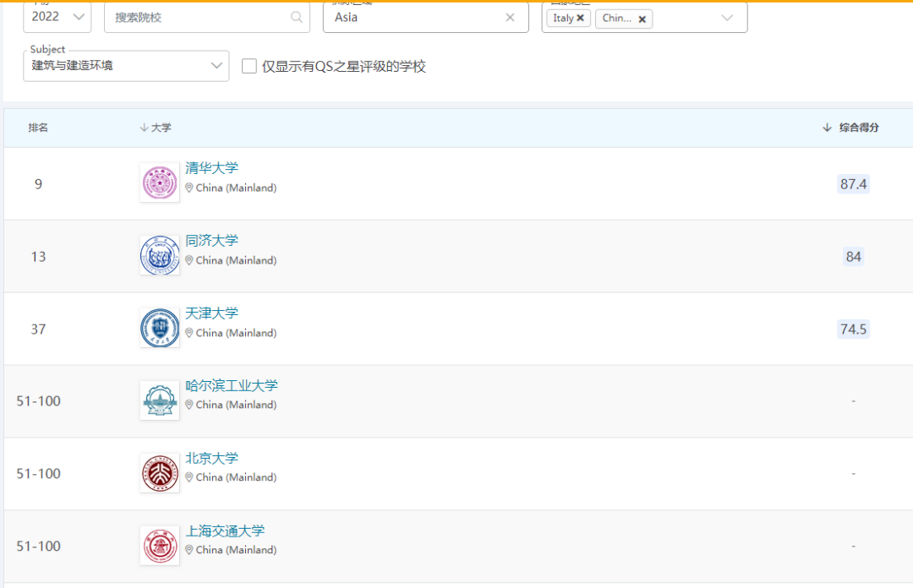Expand the country filter dropdown arrow
This screenshot has width=913, height=588.
click(x=727, y=18)
